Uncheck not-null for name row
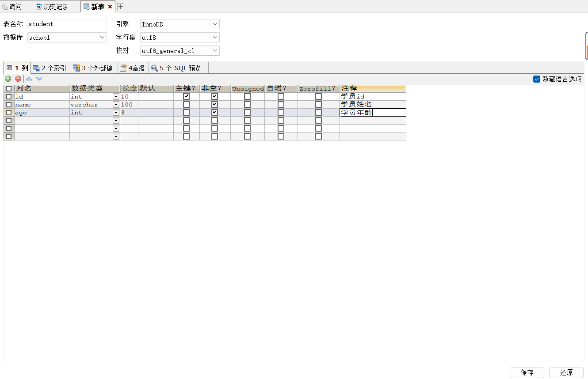 tap(214, 104)
